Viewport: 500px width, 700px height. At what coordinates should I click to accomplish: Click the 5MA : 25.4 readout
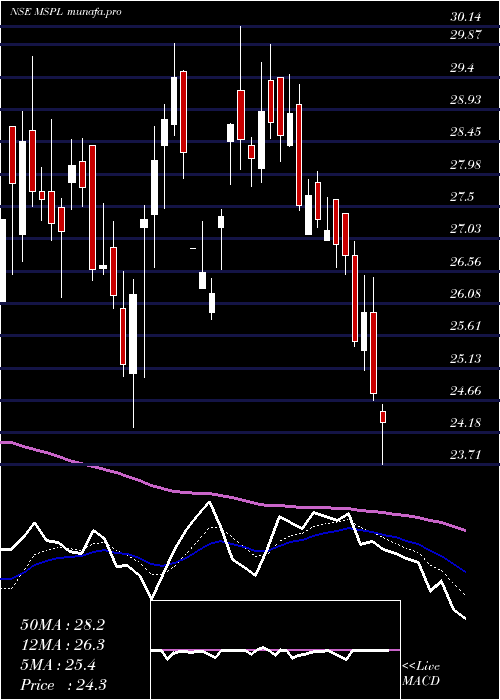point(58,665)
